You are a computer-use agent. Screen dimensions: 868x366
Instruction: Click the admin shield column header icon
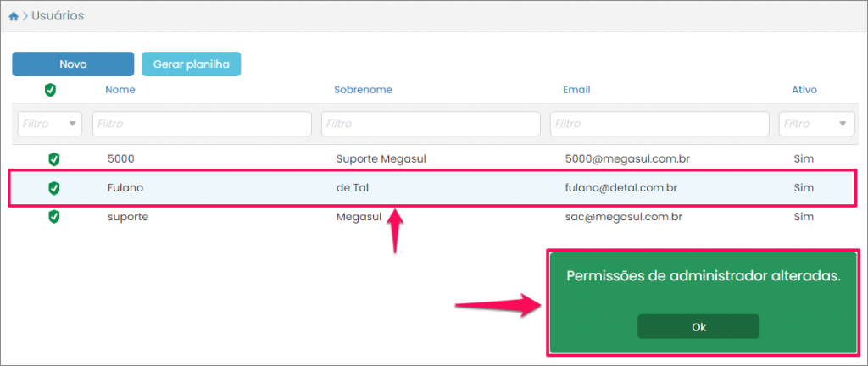(51, 90)
